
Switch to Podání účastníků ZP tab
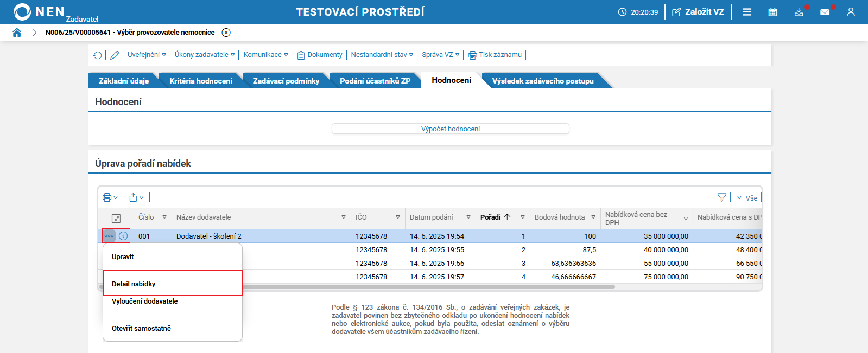pos(375,81)
